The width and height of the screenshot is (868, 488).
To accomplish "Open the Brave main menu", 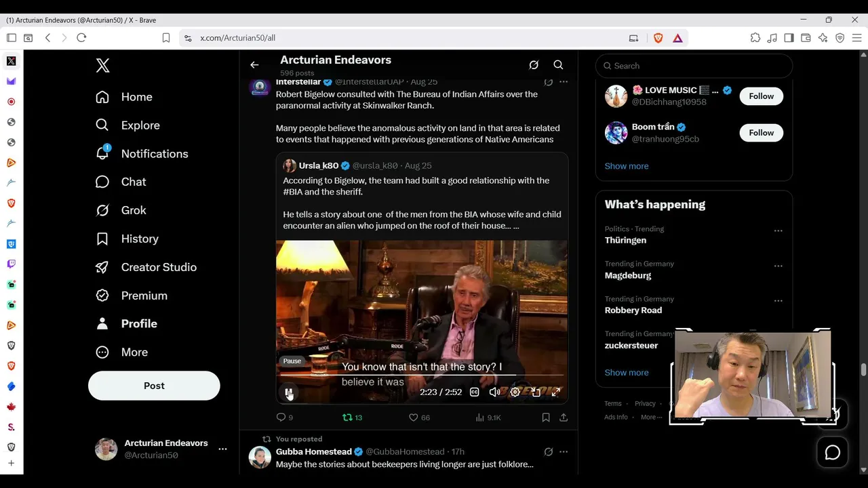I will 856,38.
